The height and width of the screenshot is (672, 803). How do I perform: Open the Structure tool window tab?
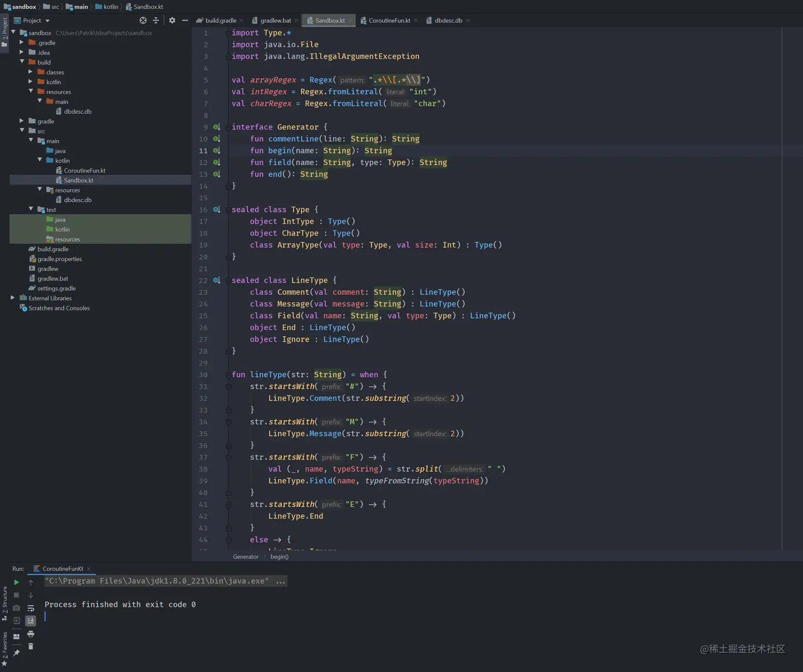point(5,603)
